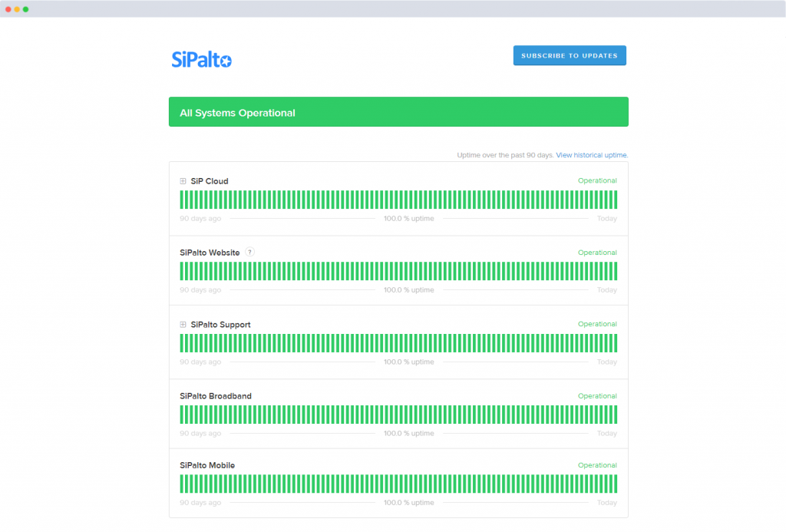Select the SiPalto Broadband component name

point(216,395)
